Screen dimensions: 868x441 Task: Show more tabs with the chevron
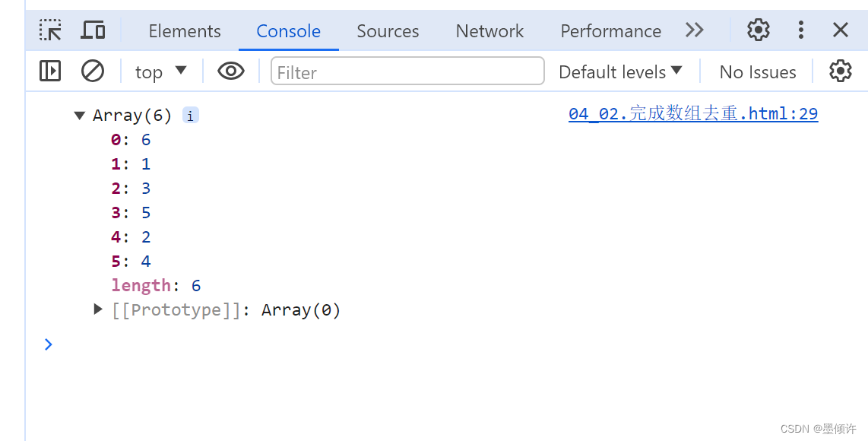tap(694, 30)
